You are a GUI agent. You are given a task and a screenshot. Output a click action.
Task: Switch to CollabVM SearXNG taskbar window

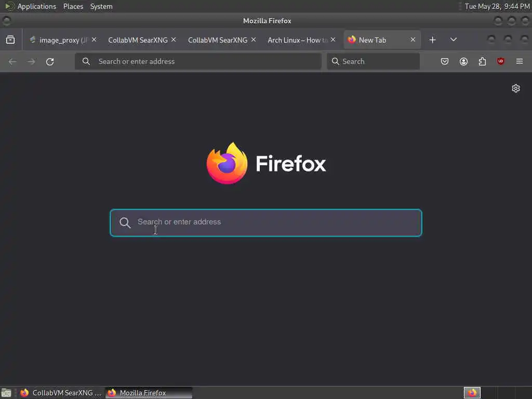click(60, 393)
